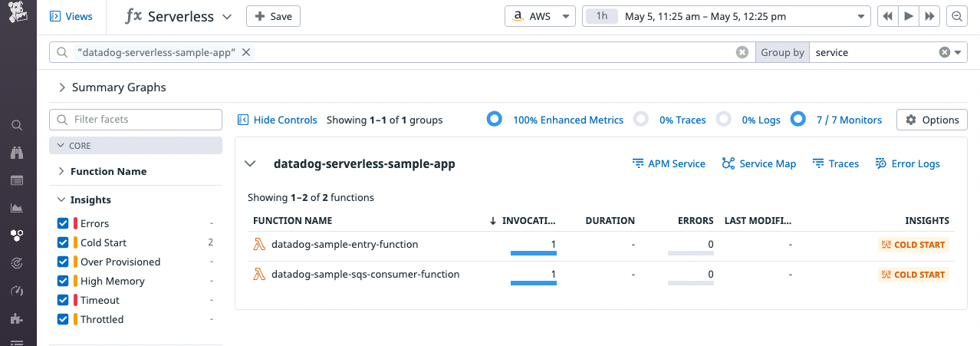Click the Hide Controls link
Viewport: 980px width, 346px height.
tap(277, 120)
